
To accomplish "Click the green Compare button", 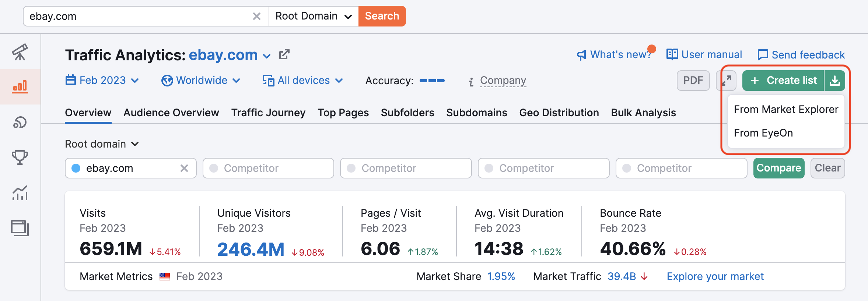I will (x=779, y=168).
